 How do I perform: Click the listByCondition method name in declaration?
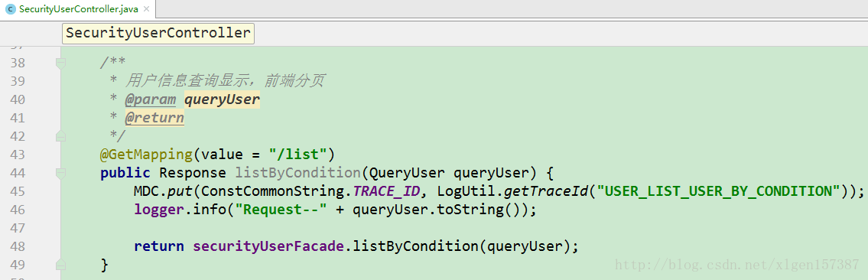point(297,173)
